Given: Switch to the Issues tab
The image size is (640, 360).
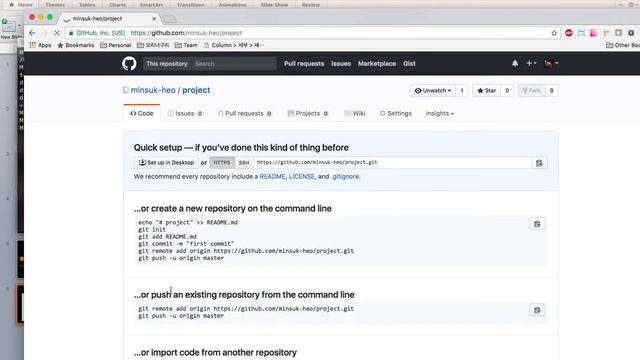Looking at the screenshot, I should tap(185, 113).
